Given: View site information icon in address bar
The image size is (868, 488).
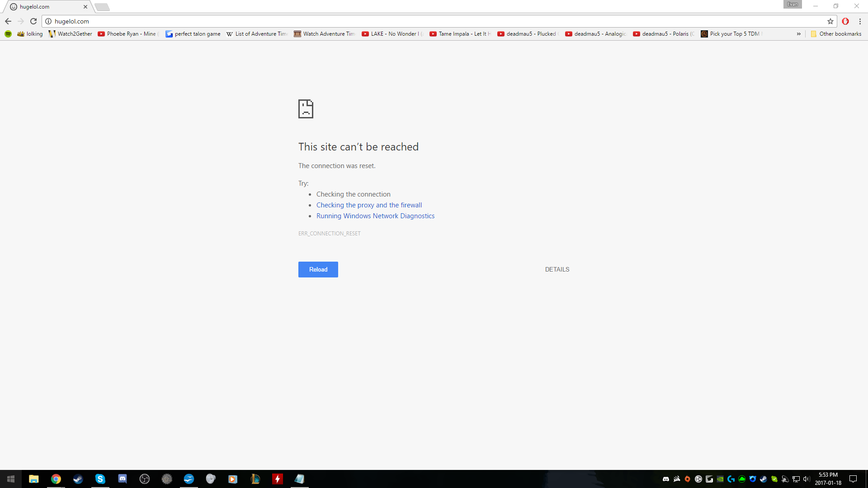Looking at the screenshot, I should coord(48,21).
